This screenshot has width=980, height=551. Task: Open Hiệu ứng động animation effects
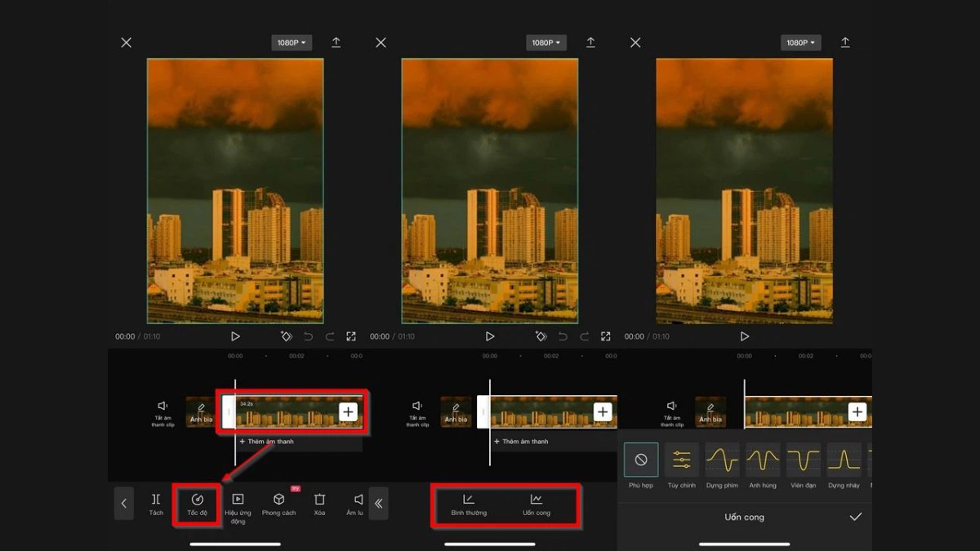point(238,505)
